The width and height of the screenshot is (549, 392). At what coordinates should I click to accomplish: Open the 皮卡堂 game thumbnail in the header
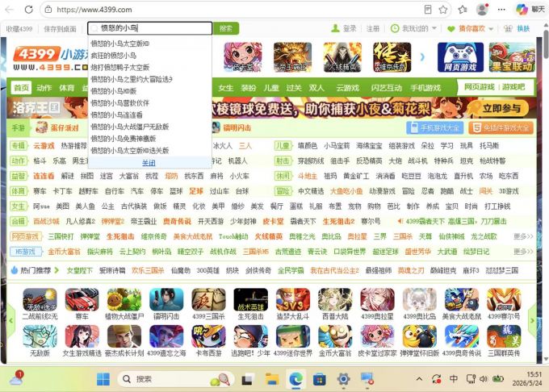(x=243, y=57)
